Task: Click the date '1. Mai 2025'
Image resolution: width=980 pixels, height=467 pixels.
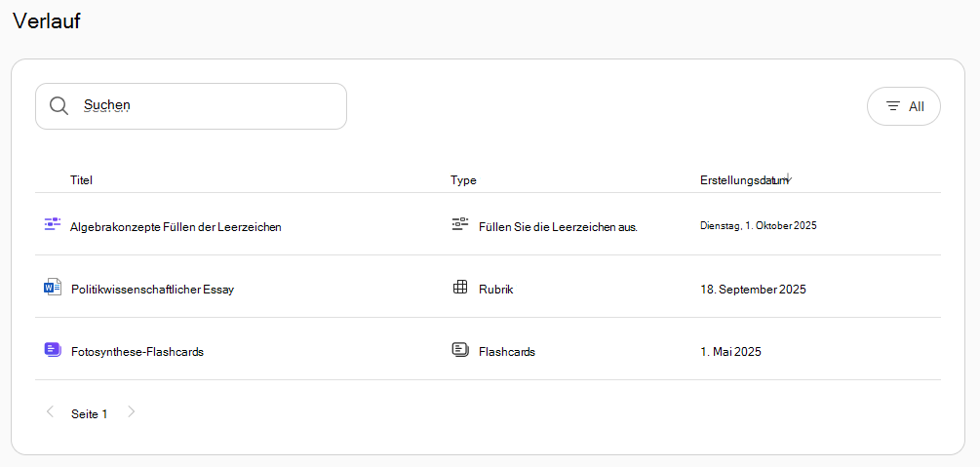Action: 730,352
